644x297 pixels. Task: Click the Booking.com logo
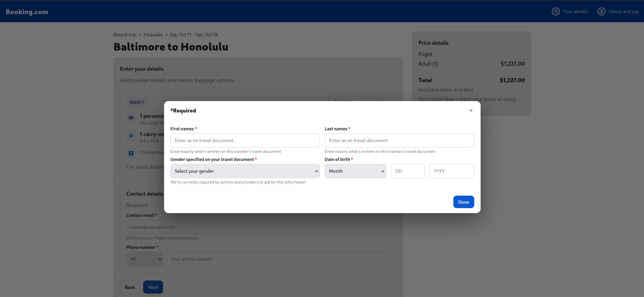point(27,12)
